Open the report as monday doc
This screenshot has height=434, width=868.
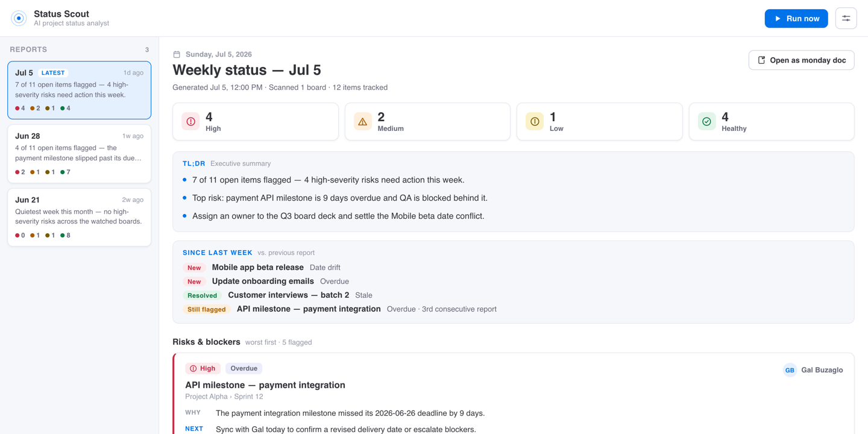[801, 60]
